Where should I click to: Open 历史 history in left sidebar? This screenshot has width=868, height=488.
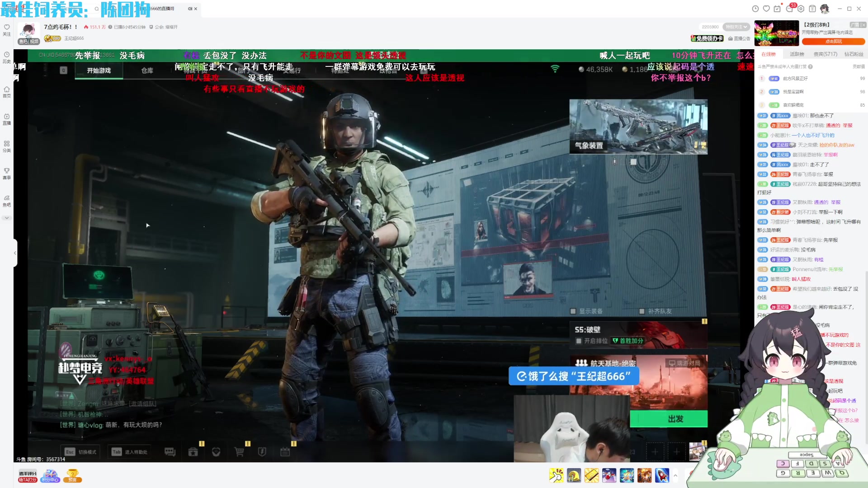[7, 57]
